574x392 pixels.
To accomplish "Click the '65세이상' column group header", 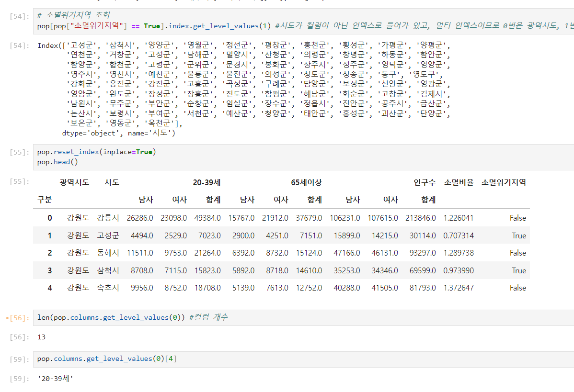I will [306, 182].
